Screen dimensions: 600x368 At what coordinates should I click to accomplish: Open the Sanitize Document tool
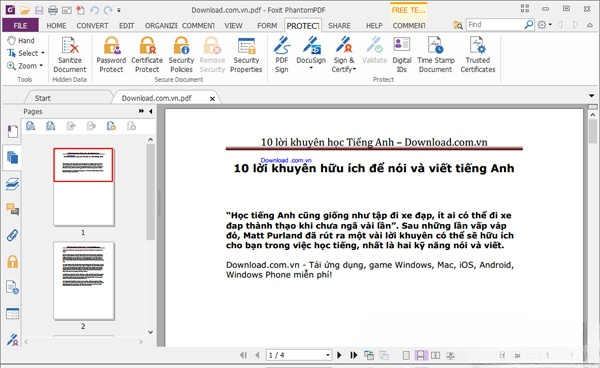70,55
